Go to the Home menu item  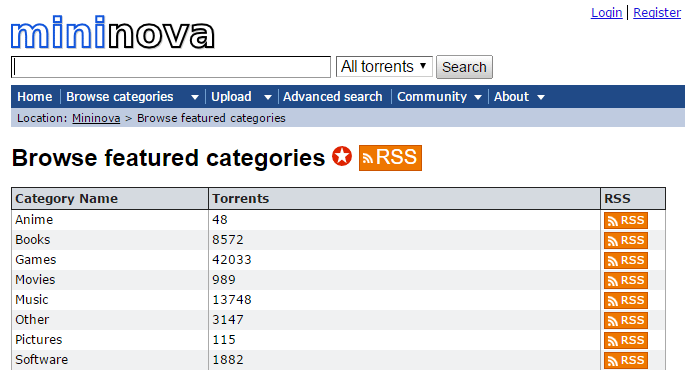click(x=35, y=97)
